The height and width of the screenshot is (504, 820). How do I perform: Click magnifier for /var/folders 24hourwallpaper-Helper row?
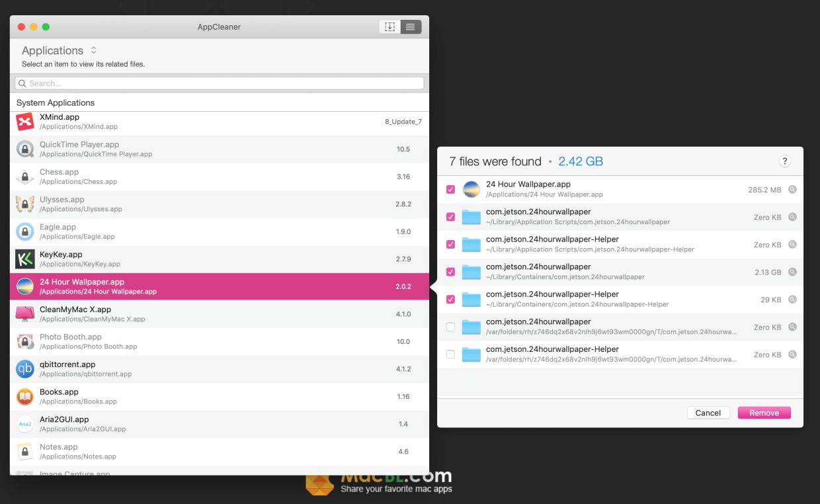tap(792, 355)
